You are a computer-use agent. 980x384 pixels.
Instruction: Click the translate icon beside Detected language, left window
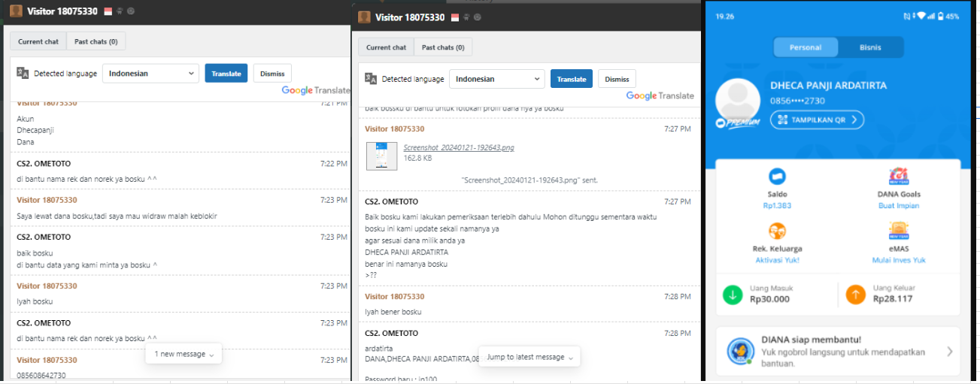[23, 73]
